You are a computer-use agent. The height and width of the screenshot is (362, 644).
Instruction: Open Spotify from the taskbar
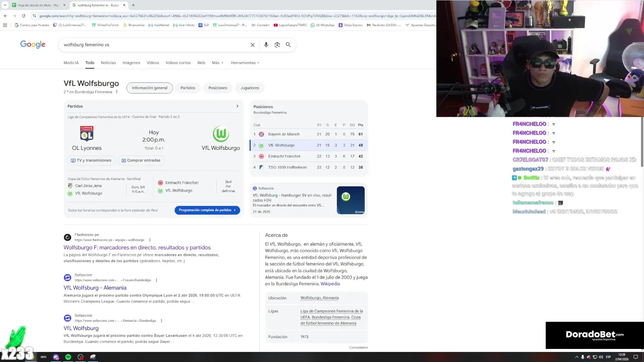click(68, 357)
